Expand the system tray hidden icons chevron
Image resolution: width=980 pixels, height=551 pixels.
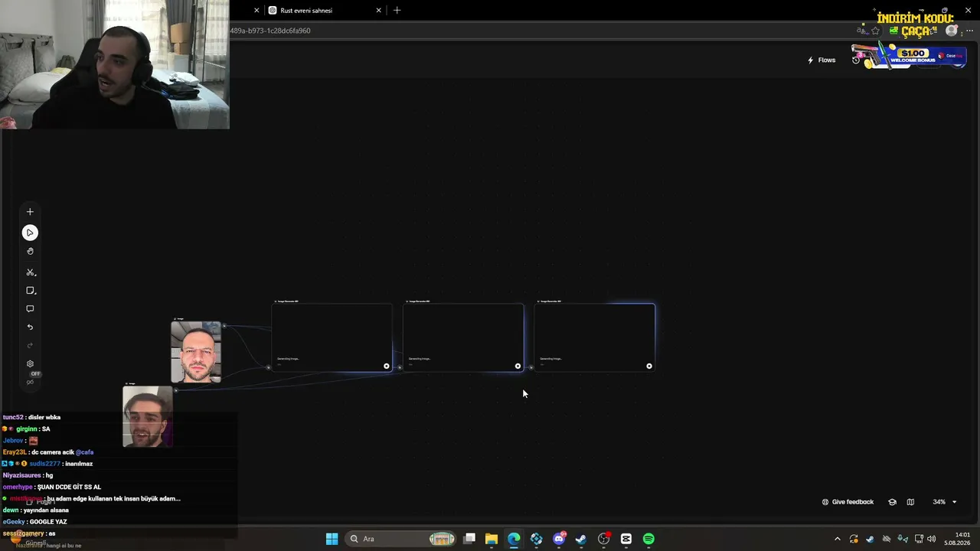coord(838,539)
